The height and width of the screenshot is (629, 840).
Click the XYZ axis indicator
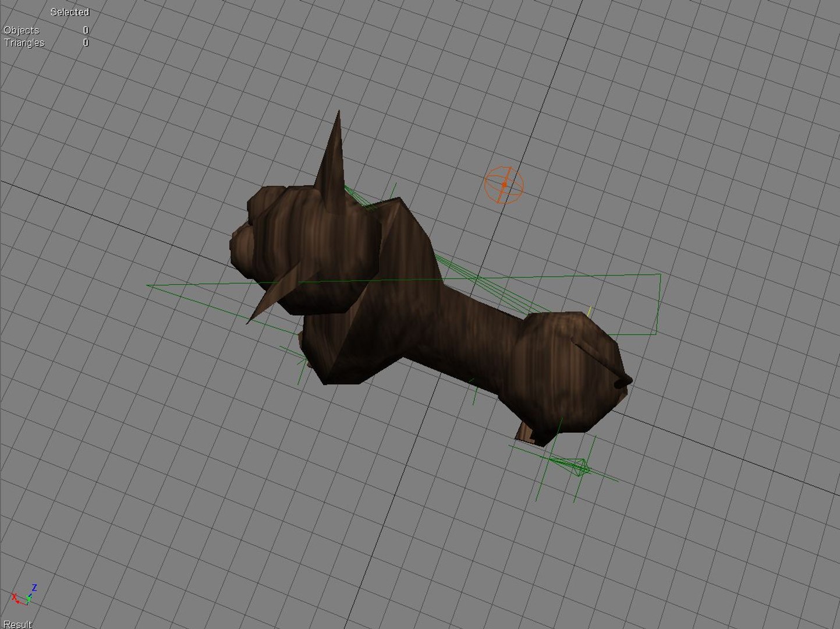[x=25, y=595]
